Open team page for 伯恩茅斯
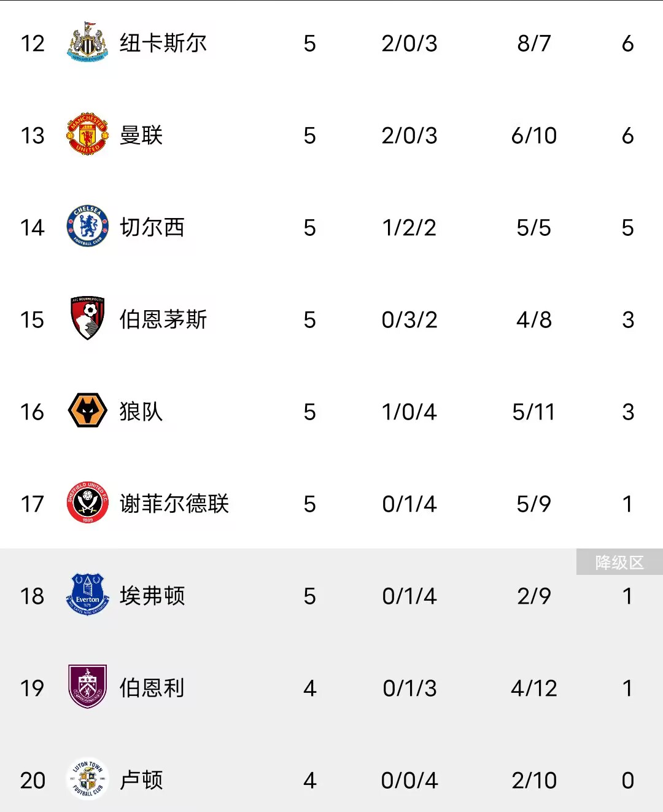 (x=163, y=319)
